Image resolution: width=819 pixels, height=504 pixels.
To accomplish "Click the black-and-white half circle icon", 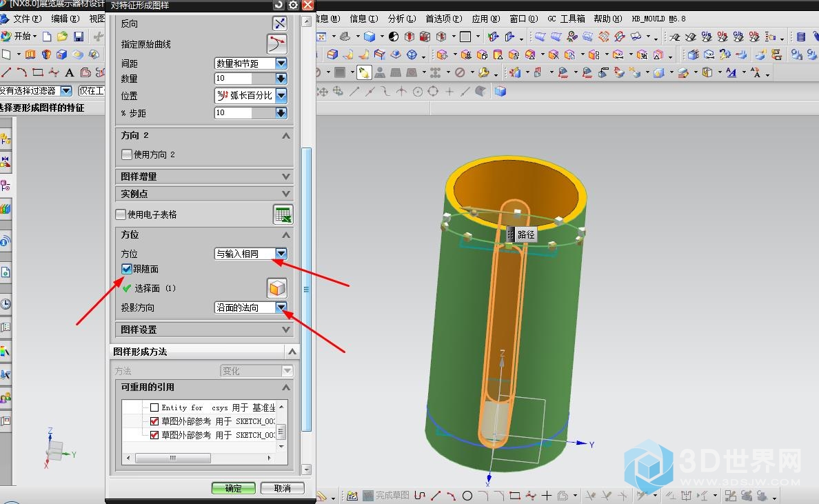I will coord(394,37).
